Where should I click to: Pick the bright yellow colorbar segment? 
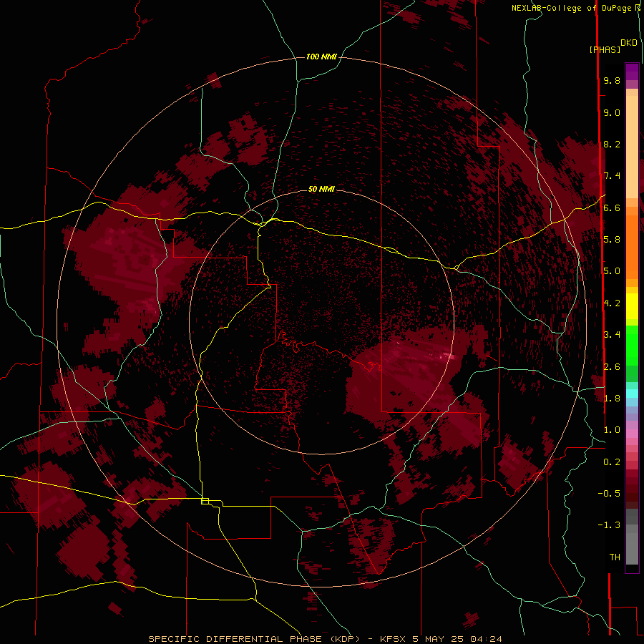[632, 306]
